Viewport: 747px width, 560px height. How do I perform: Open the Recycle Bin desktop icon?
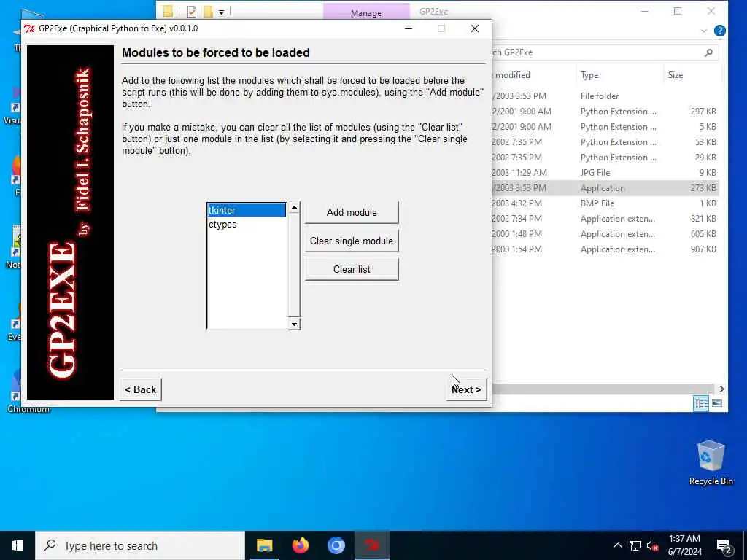click(711, 463)
